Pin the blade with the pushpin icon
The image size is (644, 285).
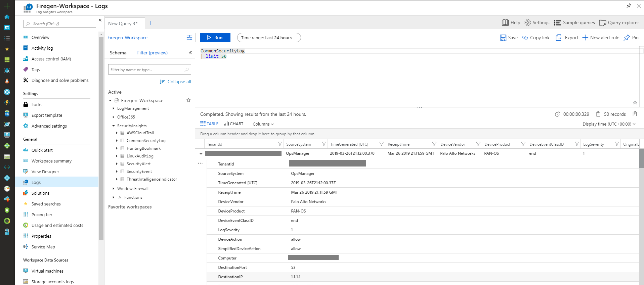tap(629, 6)
